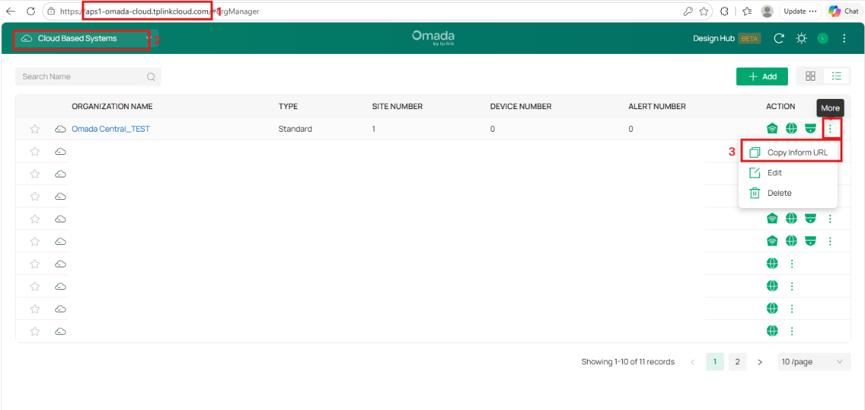Click the green Add button
This screenshot has width=865, height=410.
(x=762, y=77)
